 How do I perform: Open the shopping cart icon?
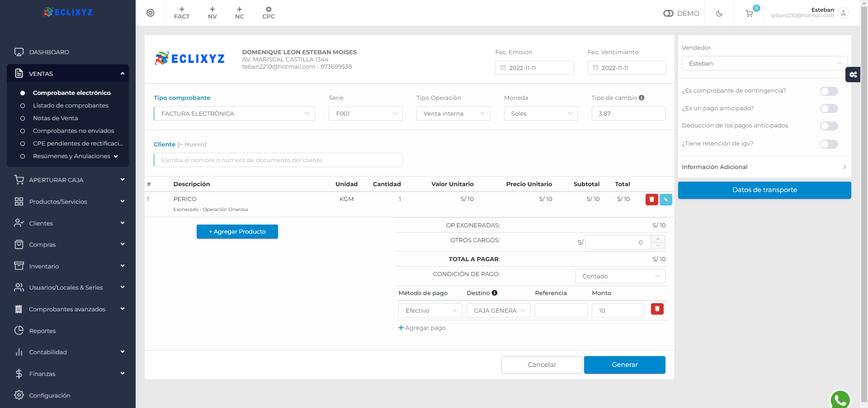[750, 13]
